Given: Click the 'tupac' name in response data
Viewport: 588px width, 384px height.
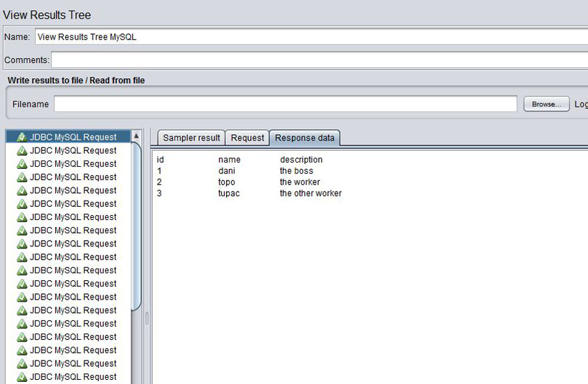Looking at the screenshot, I should coord(229,193).
